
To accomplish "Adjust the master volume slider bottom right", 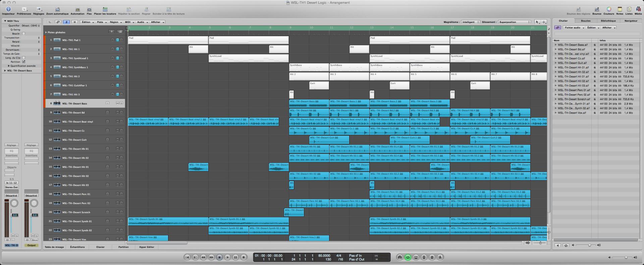I will click(x=623, y=258).
